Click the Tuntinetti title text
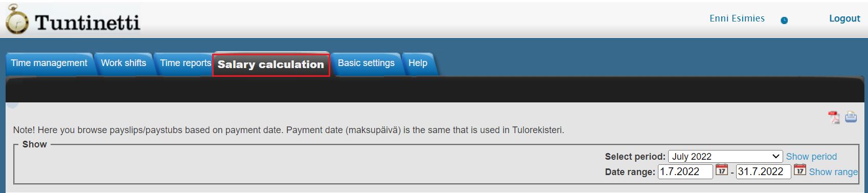Viewport: 868px width, 193px height. (x=87, y=23)
